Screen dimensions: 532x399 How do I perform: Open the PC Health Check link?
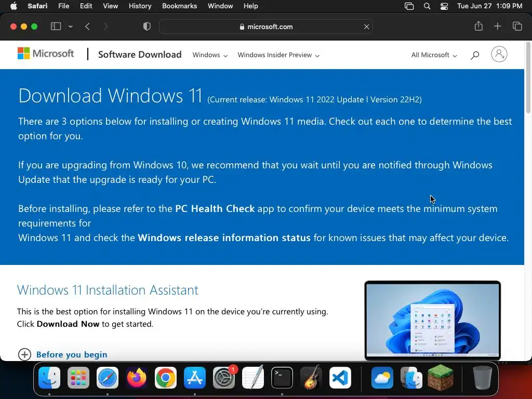(x=215, y=208)
